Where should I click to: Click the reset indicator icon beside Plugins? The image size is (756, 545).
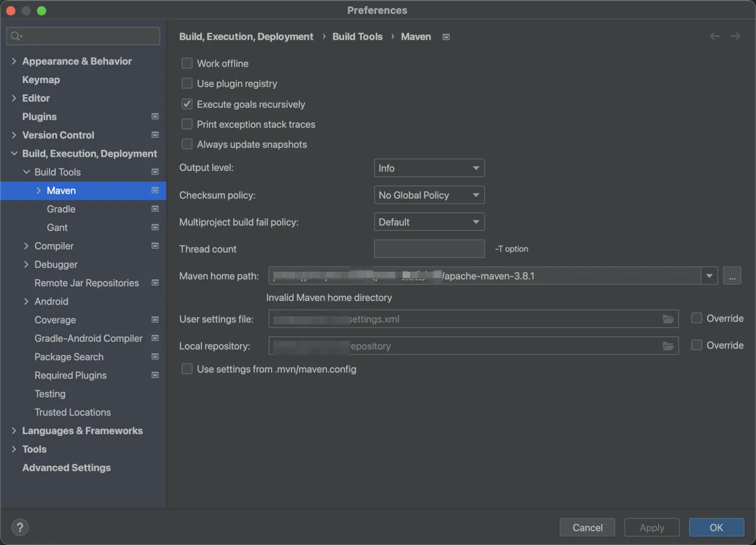pos(155,116)
